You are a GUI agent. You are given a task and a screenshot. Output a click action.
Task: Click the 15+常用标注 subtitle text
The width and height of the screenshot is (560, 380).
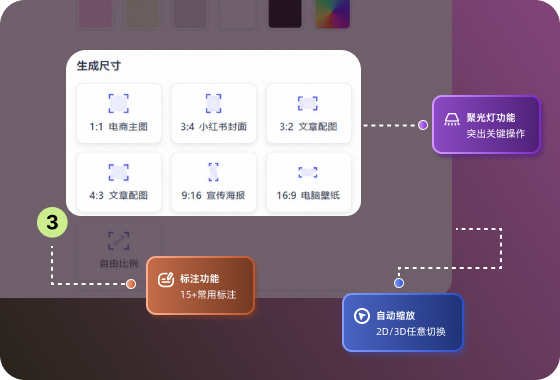(208, 295)
